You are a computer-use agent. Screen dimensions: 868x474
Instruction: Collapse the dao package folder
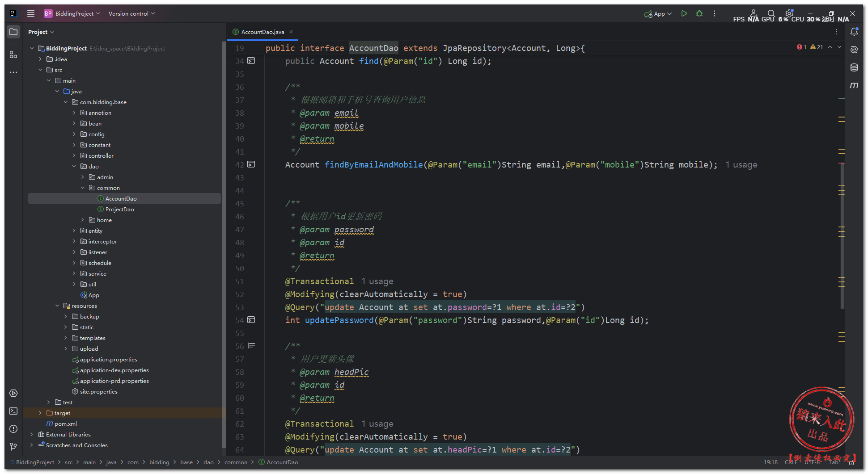pyautogui.click(x=74, y=166)
